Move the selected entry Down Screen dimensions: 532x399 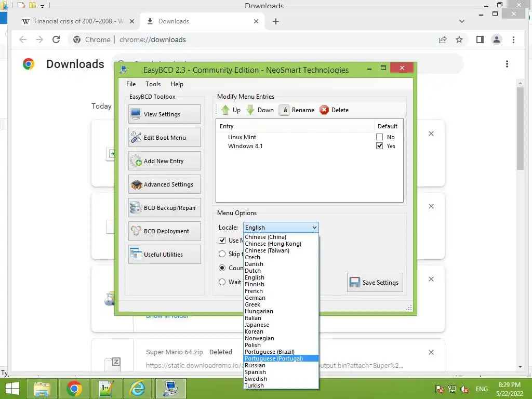pyautogui.click(x=260, y=110)
